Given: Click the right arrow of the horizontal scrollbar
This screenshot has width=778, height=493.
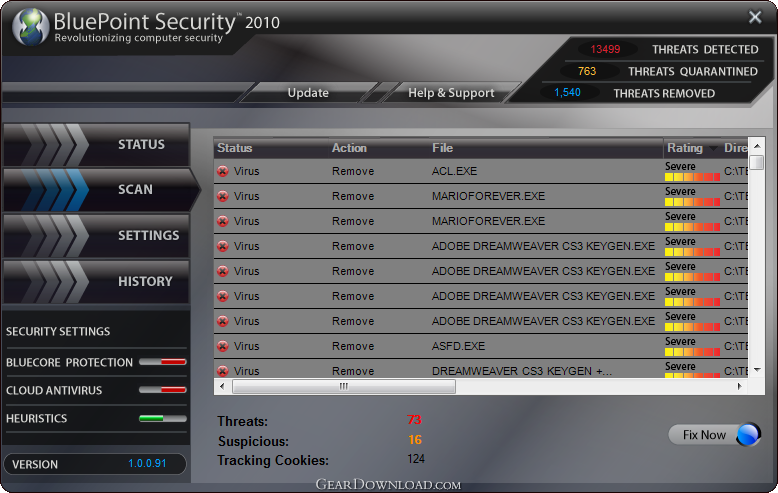Looking at the screenshot, I should 740,386.
